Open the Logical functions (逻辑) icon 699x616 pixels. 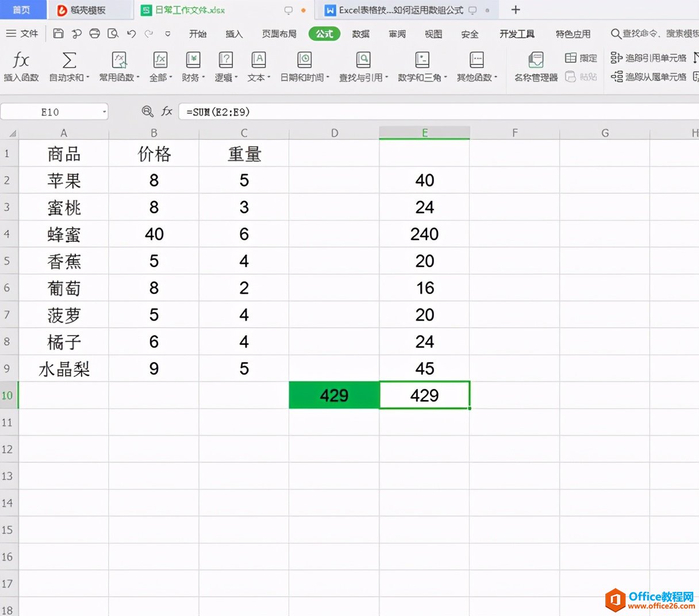click(x=226, y=60)
